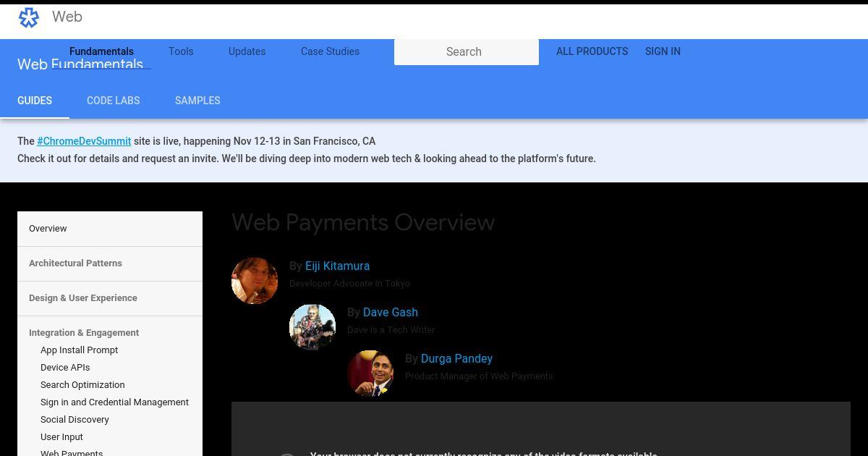Open Device APIs sidebar item

click(65, 368)
